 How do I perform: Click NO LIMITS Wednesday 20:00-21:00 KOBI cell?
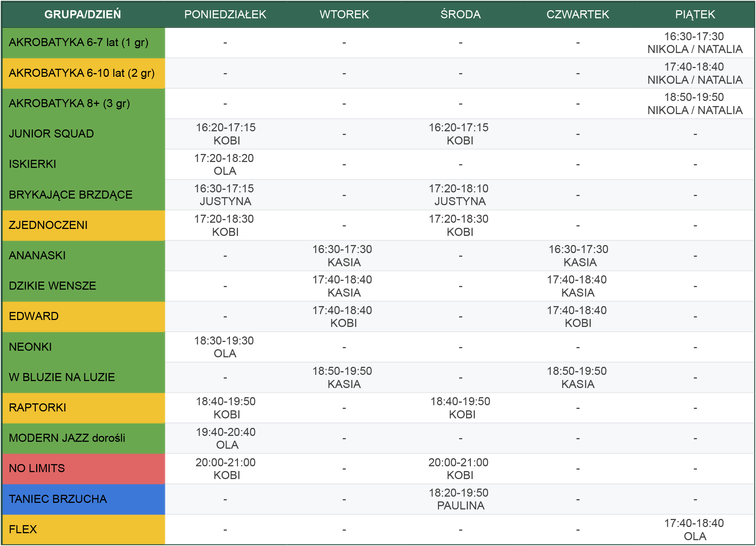pyautogui.click(x=460, y=468)
